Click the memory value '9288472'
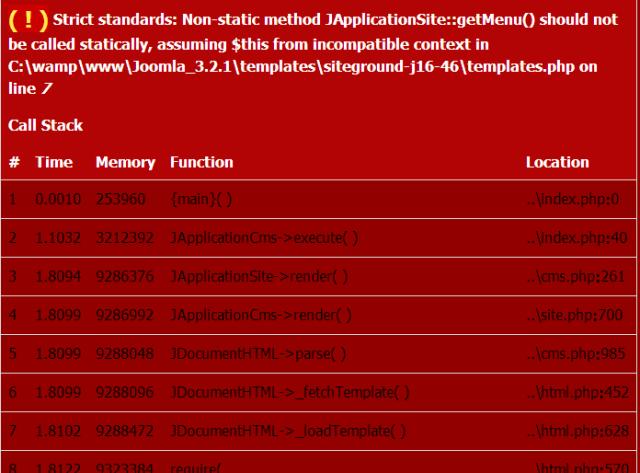The width and height of the screenshot is (640, 473). [125, 431]
